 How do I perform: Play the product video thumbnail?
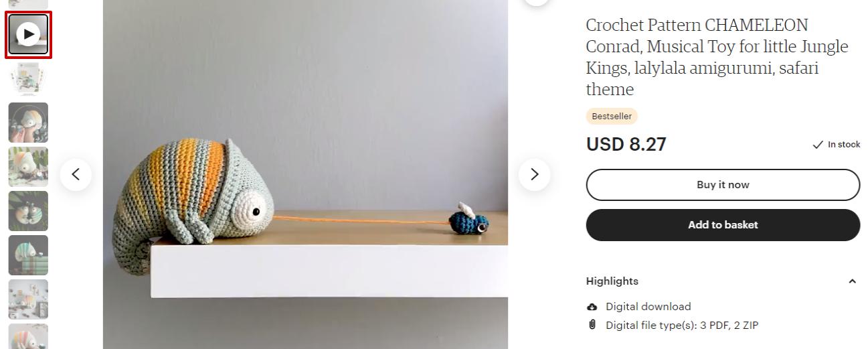point(28,34)
